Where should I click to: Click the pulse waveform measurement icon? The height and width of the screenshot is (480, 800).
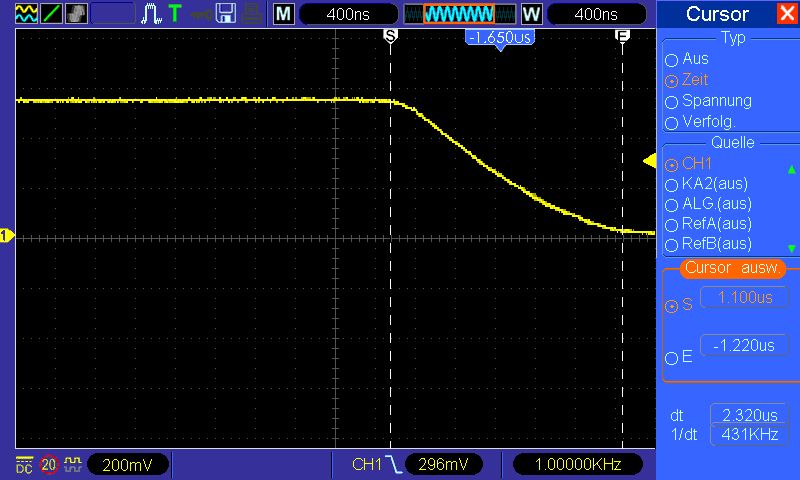coord(151,14)
